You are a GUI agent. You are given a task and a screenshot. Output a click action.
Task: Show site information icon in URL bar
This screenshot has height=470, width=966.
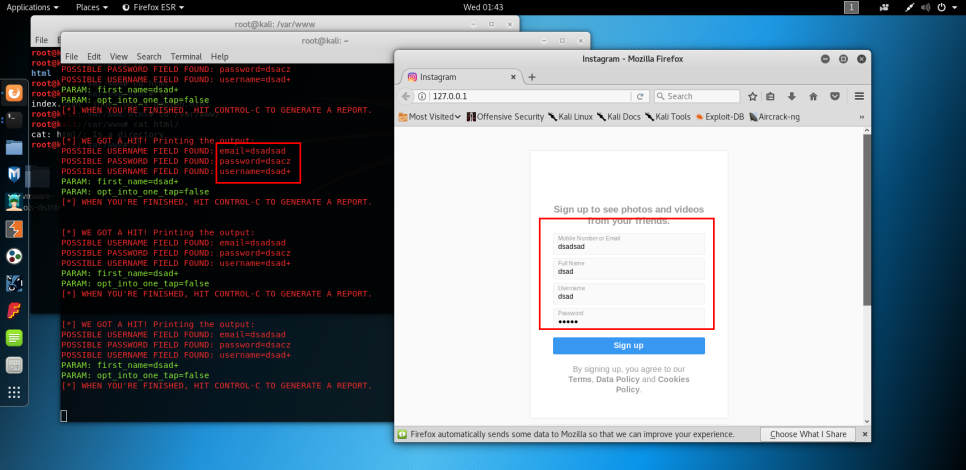tap(421, 97)
